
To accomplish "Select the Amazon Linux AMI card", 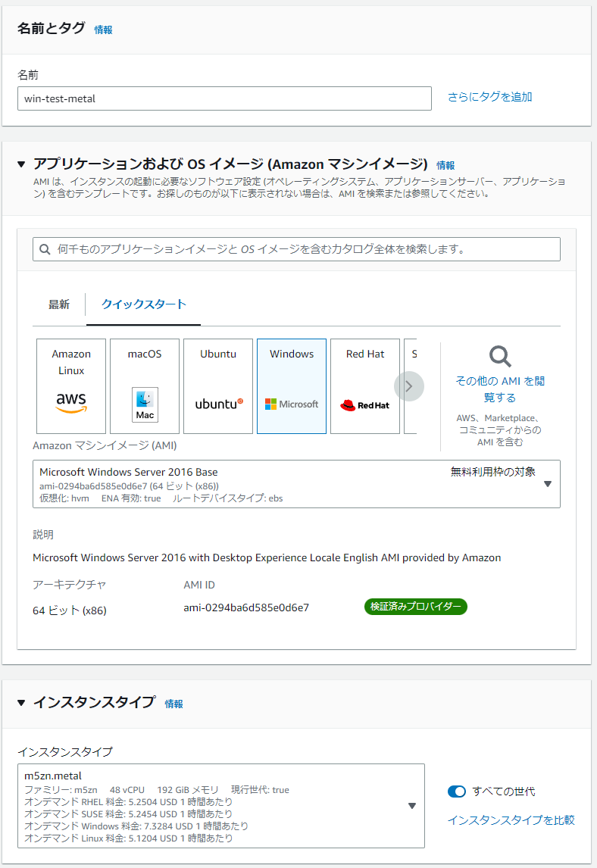I will point(71,386).
